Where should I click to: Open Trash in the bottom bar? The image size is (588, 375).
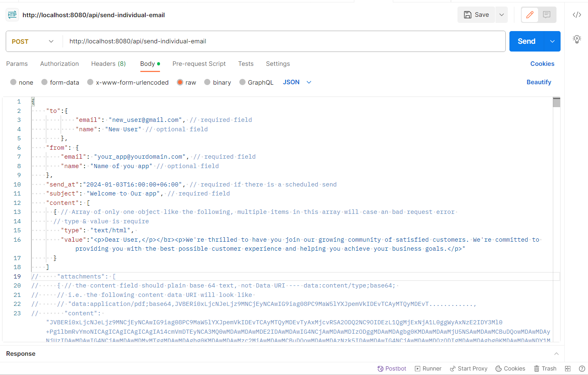pos(545,368)
